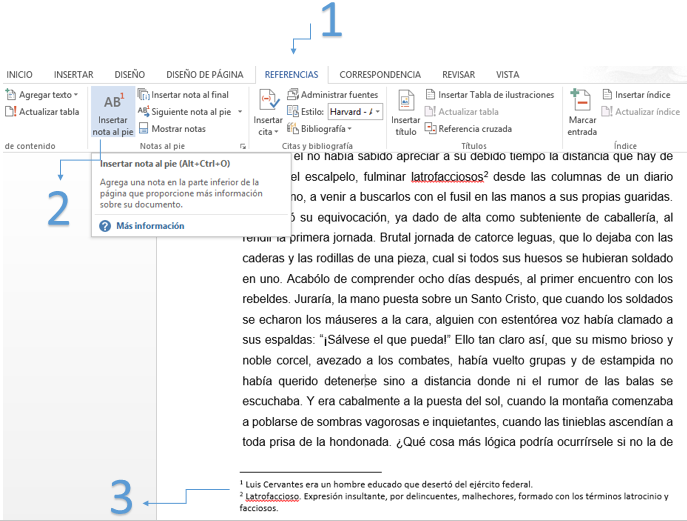This screenshot has height=521, width=687.
Task: Select the REVISAR ribbon tab
Action: [x=458, y=74]
